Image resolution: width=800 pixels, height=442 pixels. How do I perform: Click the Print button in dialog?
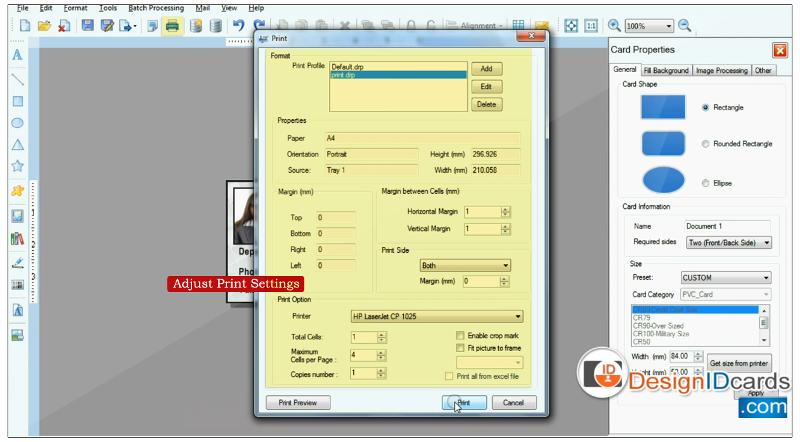[464, 403]
